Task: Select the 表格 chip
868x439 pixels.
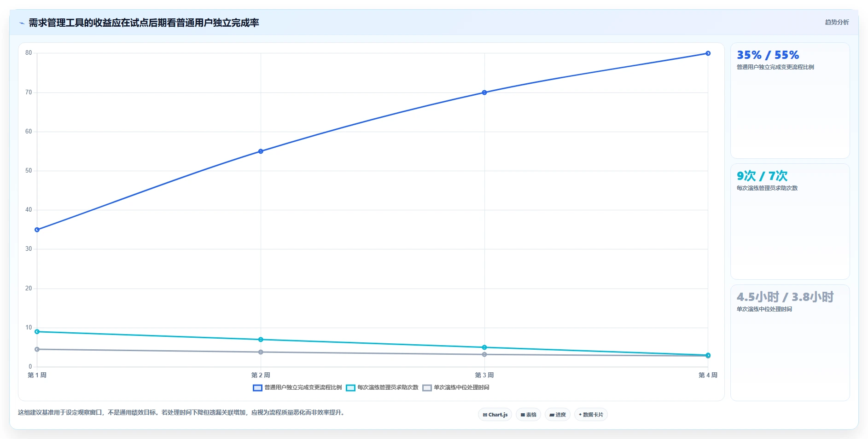Action: tap(528, 415)
